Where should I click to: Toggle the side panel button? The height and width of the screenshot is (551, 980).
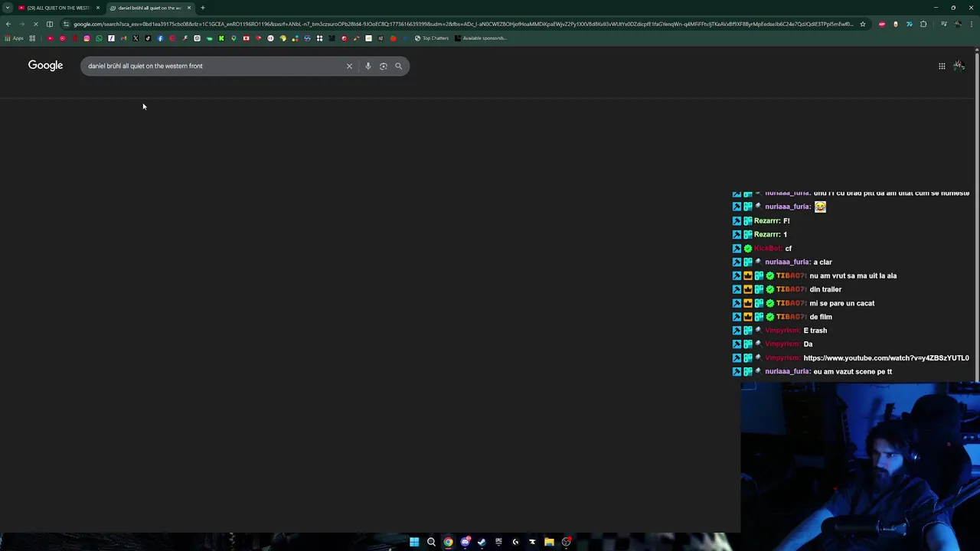(50, 24)
